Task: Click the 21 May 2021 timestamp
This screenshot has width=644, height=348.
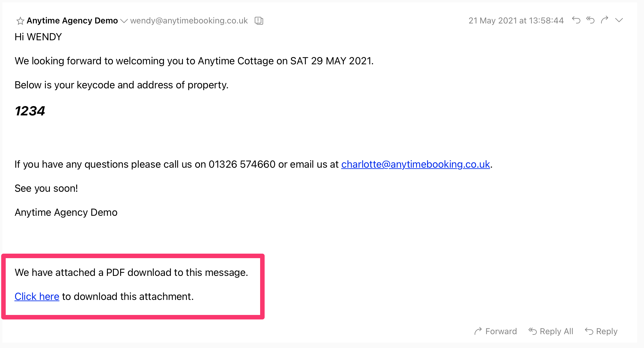Action: (516, 20)
